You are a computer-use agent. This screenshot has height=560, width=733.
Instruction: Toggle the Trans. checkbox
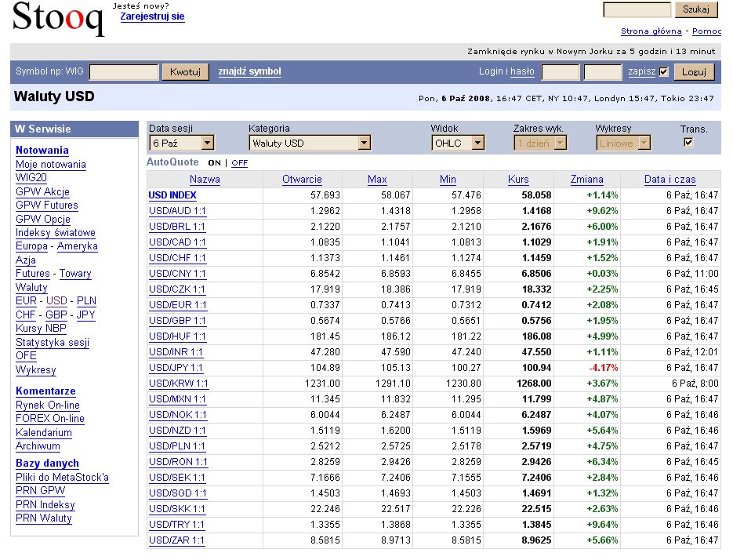point(688,142)
